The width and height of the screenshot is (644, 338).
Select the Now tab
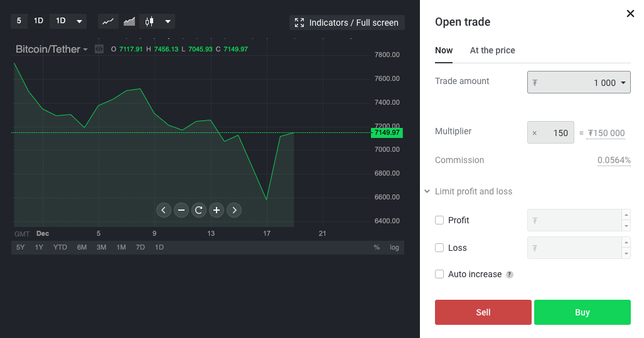click(444, 50)
